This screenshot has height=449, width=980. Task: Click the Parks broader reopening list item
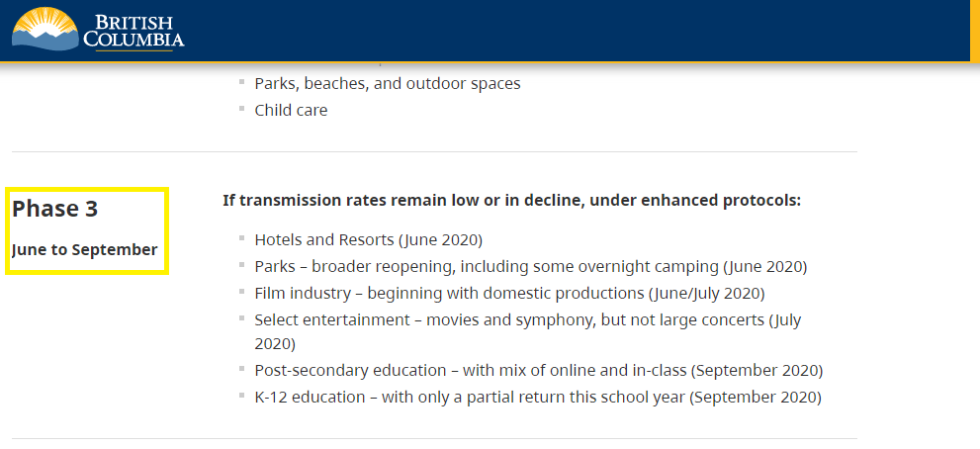click(531, 267)
